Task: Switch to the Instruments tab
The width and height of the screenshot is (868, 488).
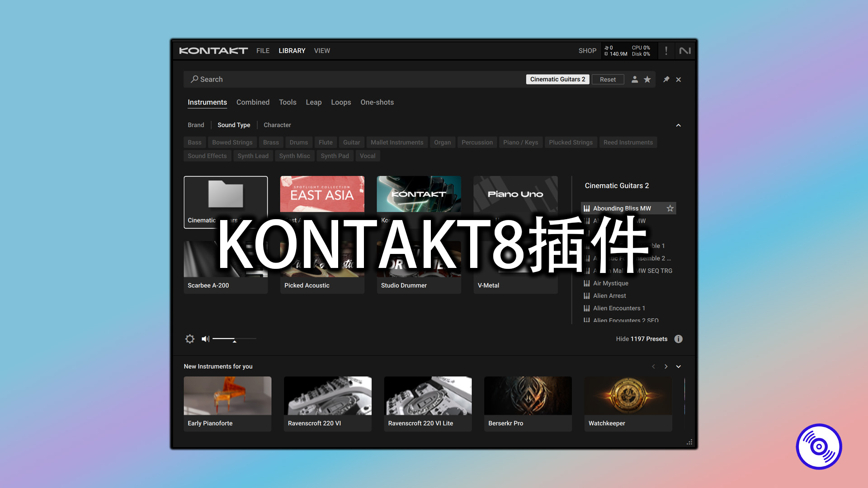Action: point(208,102)
